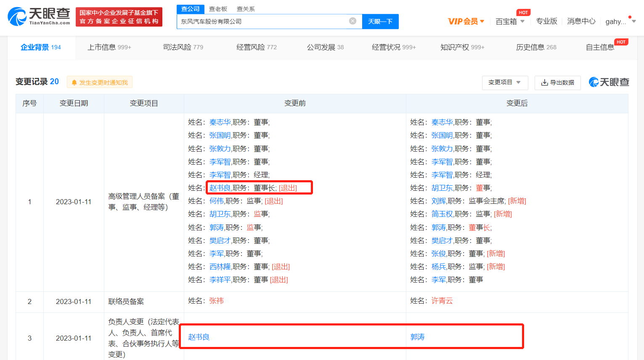Click the 2023-01-11 date in row 2
This screenshot has width=644, height=360.
pos(74,301)
